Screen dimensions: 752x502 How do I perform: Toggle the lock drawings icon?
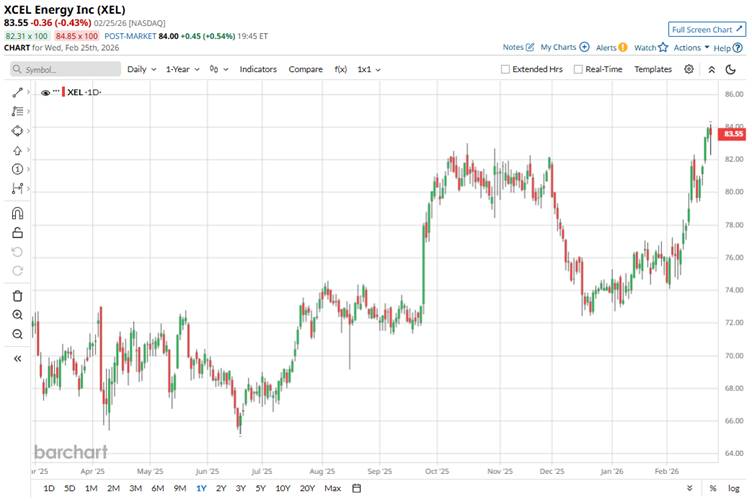17,233
